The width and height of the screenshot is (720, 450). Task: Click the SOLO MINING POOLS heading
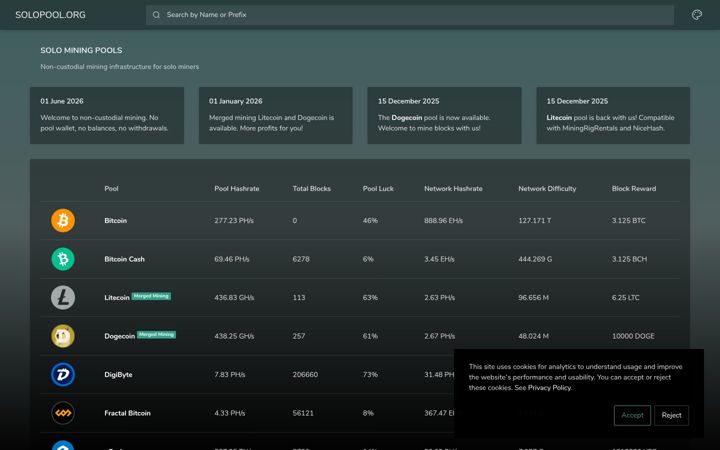pyautogui.click(x=81, y=50)
